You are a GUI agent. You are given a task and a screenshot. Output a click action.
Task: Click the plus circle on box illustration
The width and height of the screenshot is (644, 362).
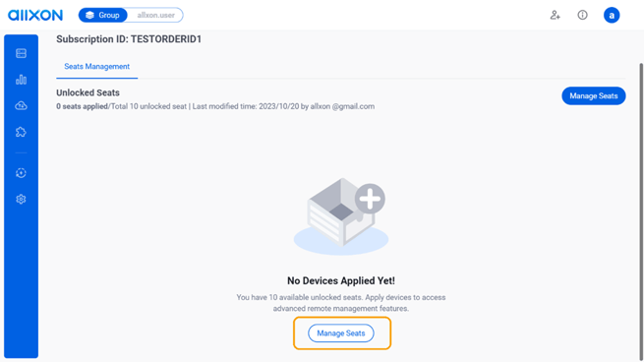click(x=370, y=199)
